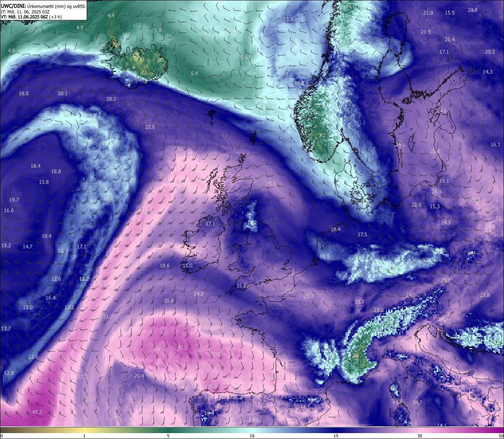This screenshot has width=504, height=439.
Task: Click the 4.8 value label
Action: tap(11, 50)
